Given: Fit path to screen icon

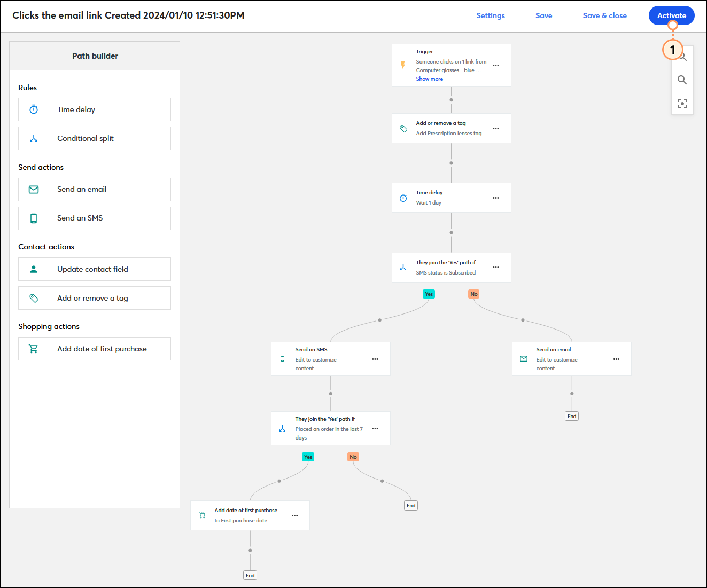Looking at the screenshot, I should click(682, 104).
